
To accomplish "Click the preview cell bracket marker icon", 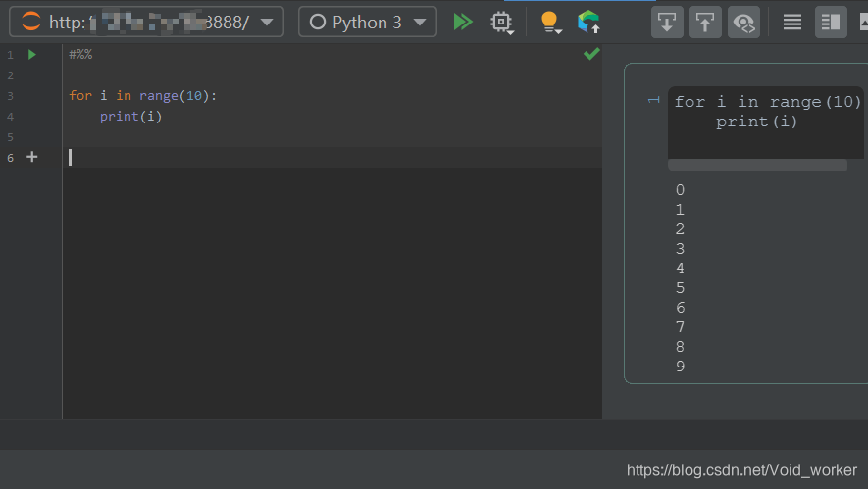I will click(654, 100).
